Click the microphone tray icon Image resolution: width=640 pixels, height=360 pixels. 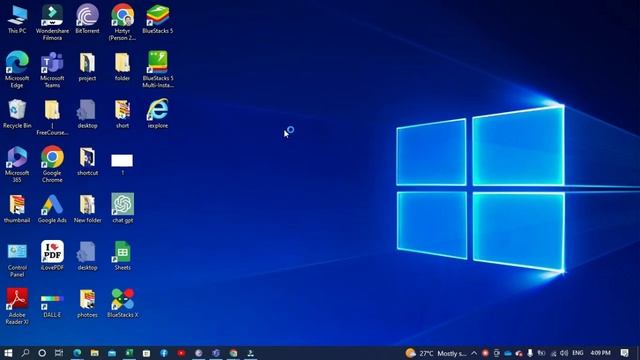[530, 353]
